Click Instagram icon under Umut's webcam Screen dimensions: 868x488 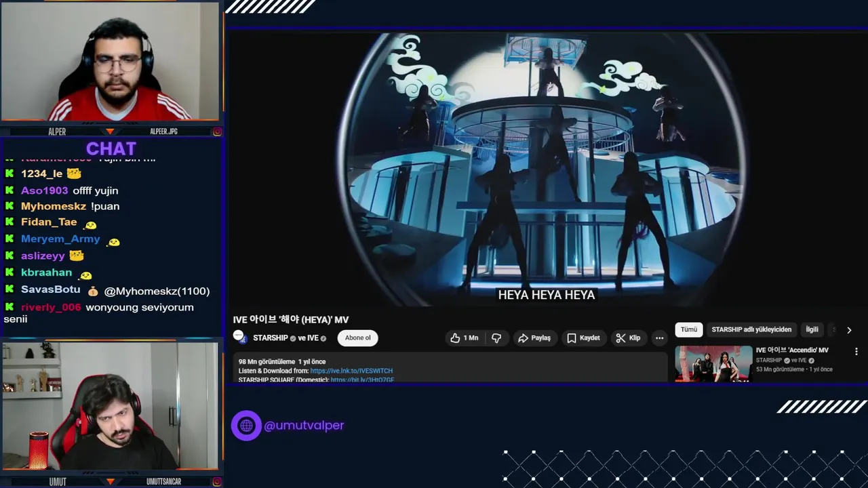coord(217,482)
